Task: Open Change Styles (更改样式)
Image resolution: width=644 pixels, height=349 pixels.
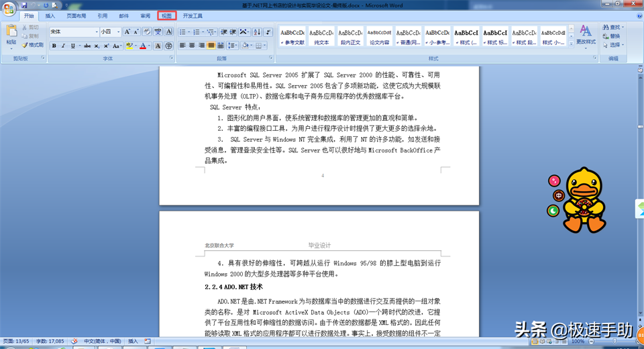Action: pyautogui.click(x=586, y=35)
